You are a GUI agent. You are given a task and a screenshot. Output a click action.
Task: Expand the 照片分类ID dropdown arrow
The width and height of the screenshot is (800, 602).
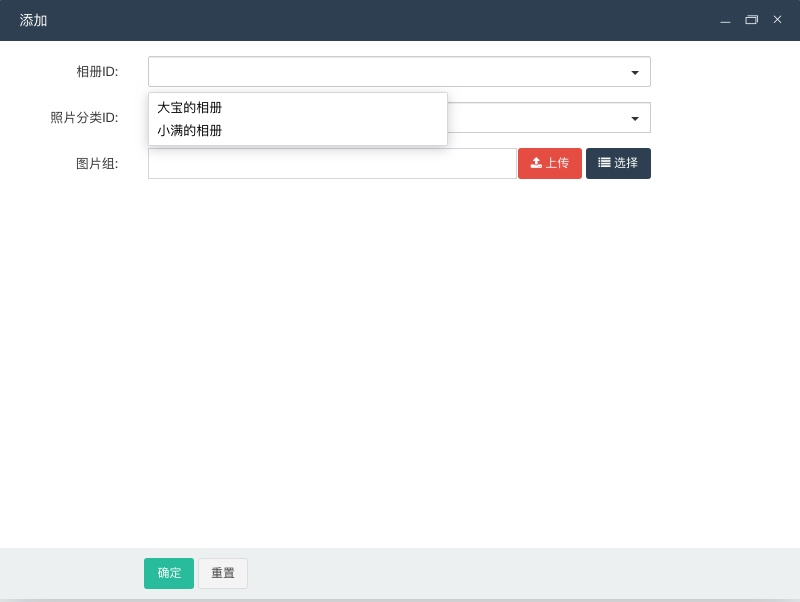[x=635, y=118]
